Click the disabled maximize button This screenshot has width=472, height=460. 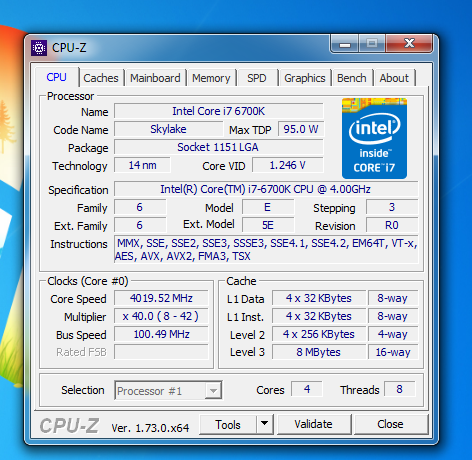click(x=372, y=43)
